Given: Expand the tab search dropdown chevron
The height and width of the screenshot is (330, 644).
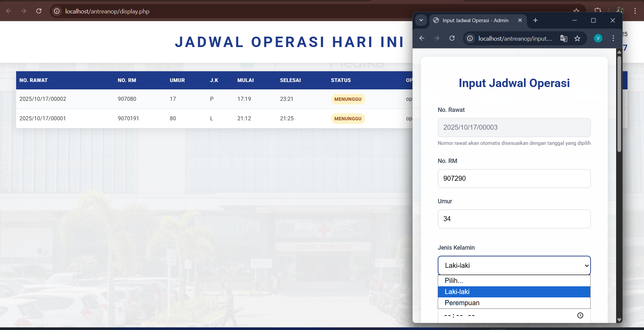Looking at the screenshot, I should (x=421, y=20).
